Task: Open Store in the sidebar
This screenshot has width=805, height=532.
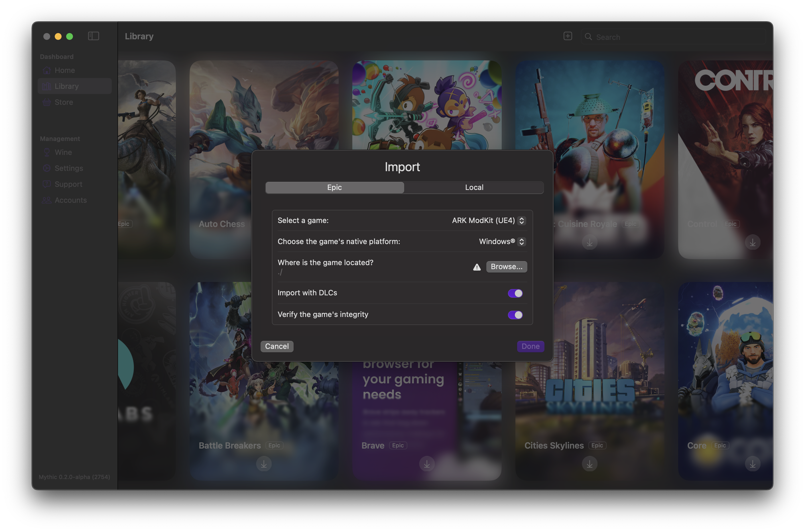Action: (74, 102)
